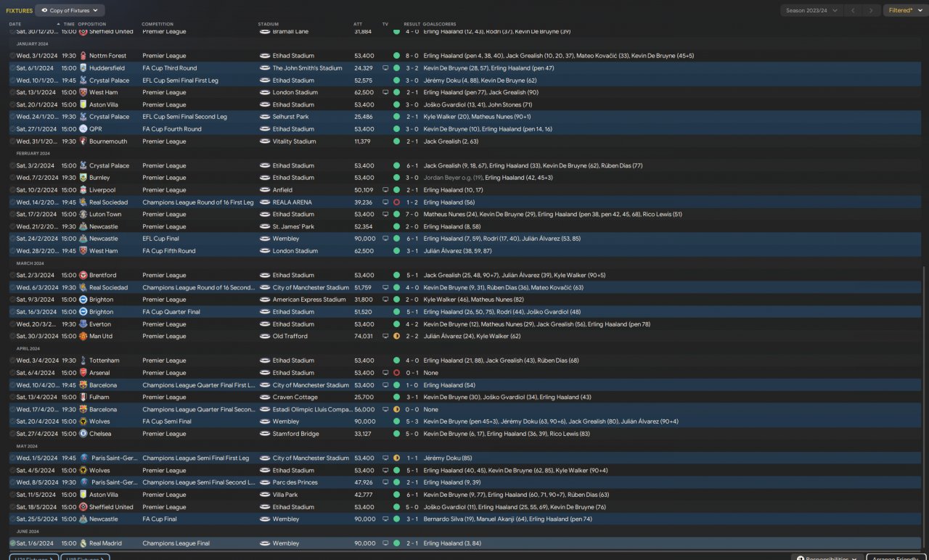Screen dimensions: 929x560
Task: Click the Tottenham club badge
Action: point(83,361)
